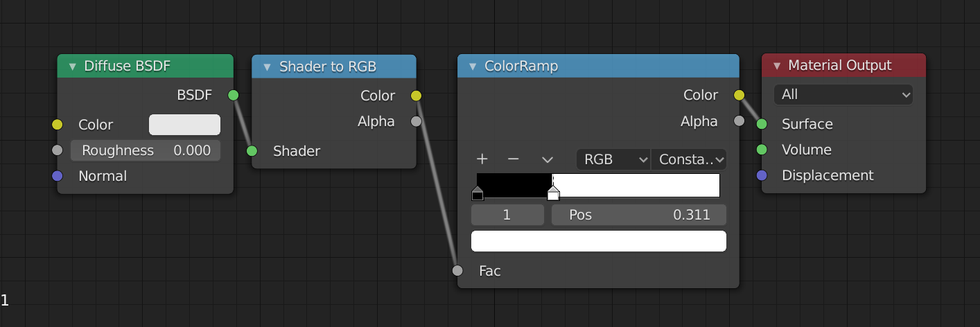Open the RGB color mode dropdown

tap(613, 159)
